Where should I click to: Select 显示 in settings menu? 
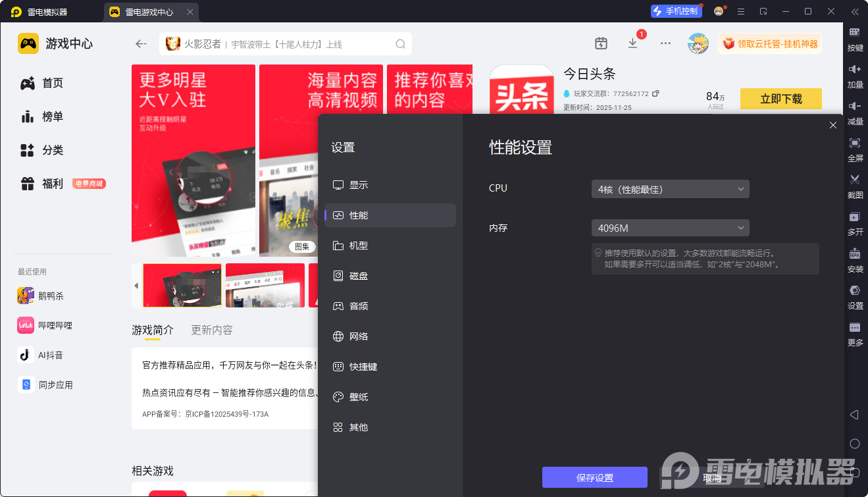click(359, 185)
